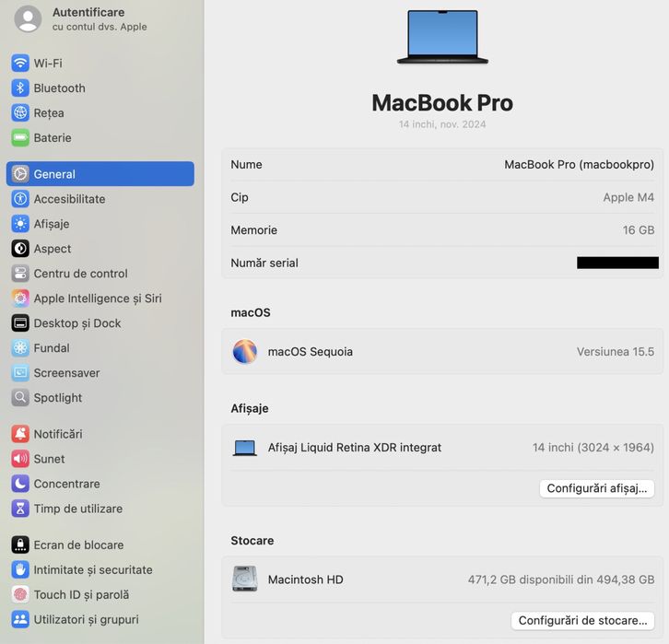Open Accesibilitate icon
The width and height of the screenshot is (669, 644).
(20, 199)
